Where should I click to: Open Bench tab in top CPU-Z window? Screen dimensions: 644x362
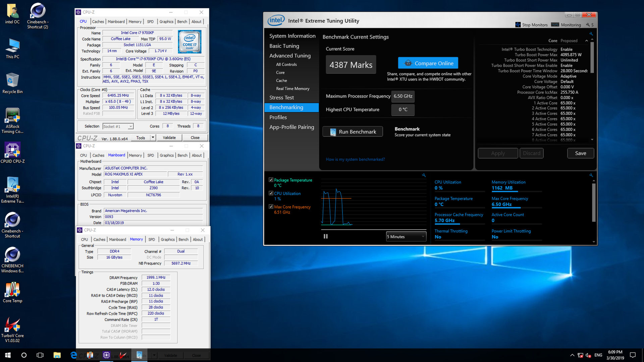[x=182, y=21]
